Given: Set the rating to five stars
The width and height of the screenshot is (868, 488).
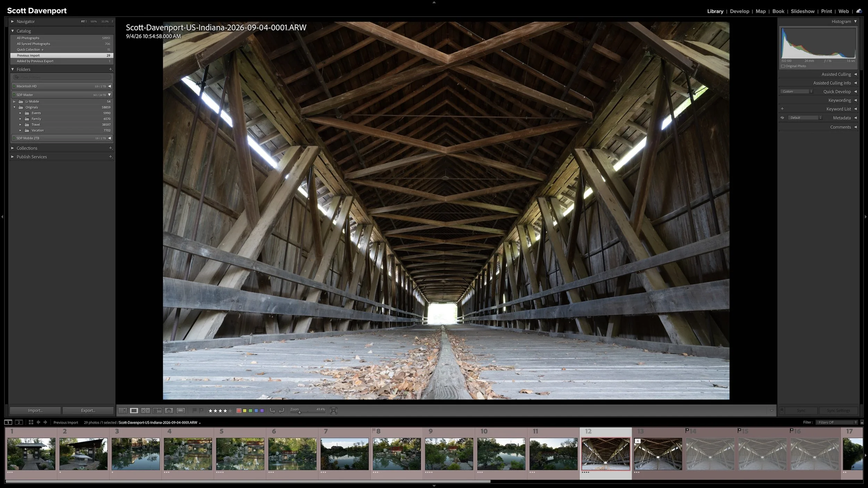Looking at the screenshot, I should 230,411.
